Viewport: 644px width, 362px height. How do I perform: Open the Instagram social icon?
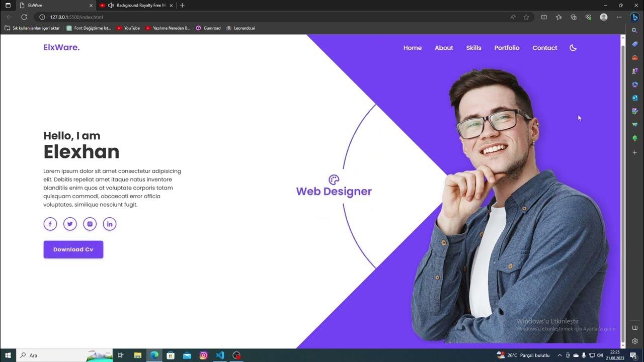tap(90, 224)
